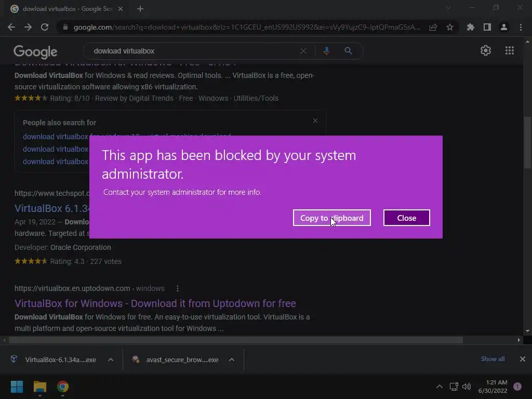Viewport: 532px width, 399px height.
Task: Click the site lock icon in address bar
Action: coord(65,27)
